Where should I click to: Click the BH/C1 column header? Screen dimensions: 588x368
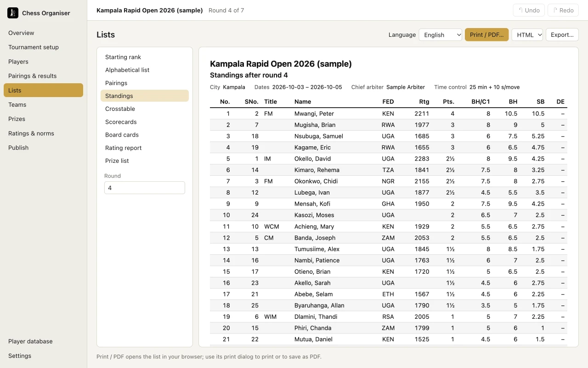(481, 102)
